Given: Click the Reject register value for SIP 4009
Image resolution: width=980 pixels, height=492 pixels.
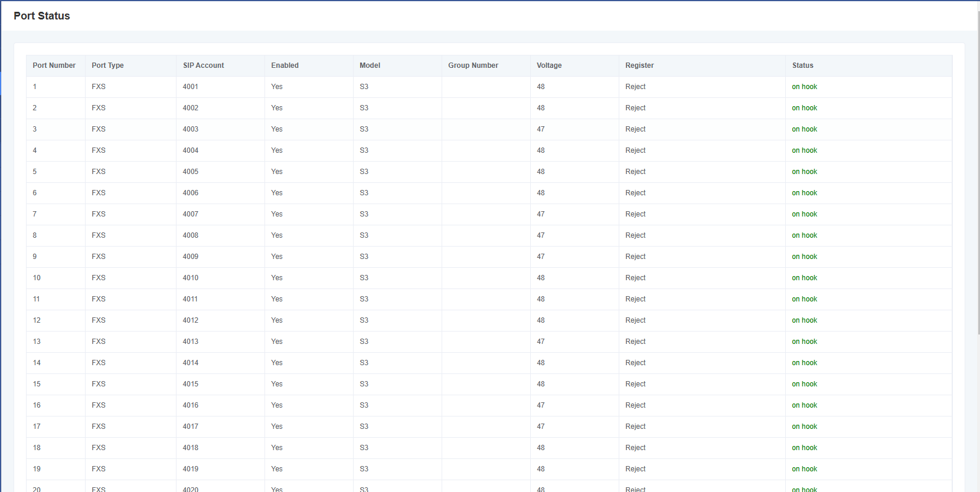Looking at the screenshot, I should click(x=635, y=257).
